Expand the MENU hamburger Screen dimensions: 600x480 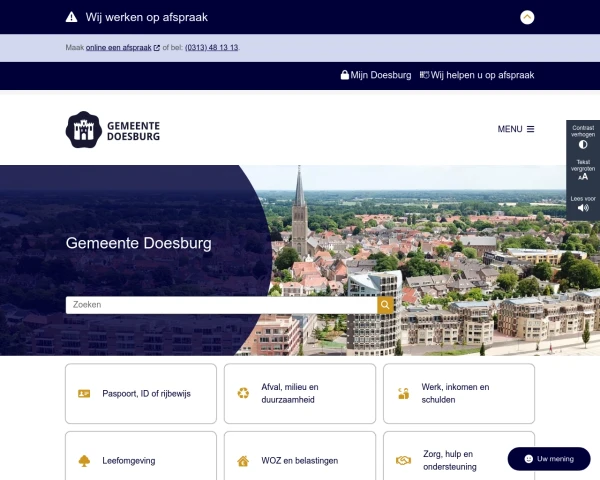click(516, 129)
